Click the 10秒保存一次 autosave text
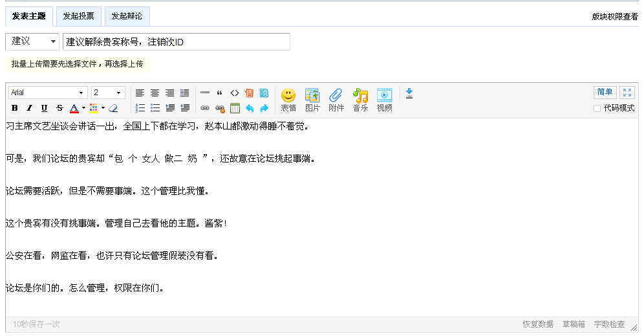644x336 pixels. (36, 324)
